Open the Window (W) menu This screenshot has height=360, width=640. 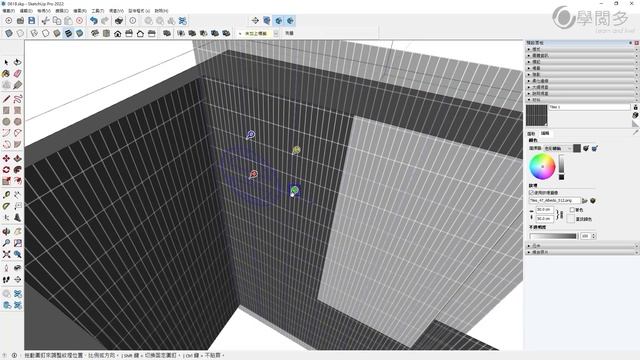[x=116, y=11]
